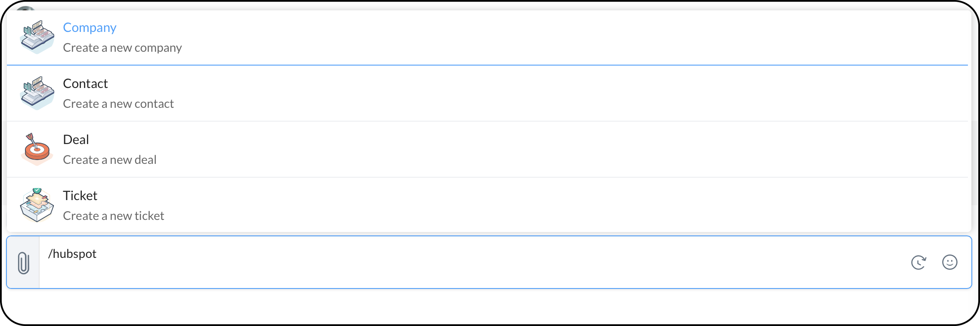
Task: Click the Deal target dartboard icon
Action: pyautogui.click(x=37, y=149)
